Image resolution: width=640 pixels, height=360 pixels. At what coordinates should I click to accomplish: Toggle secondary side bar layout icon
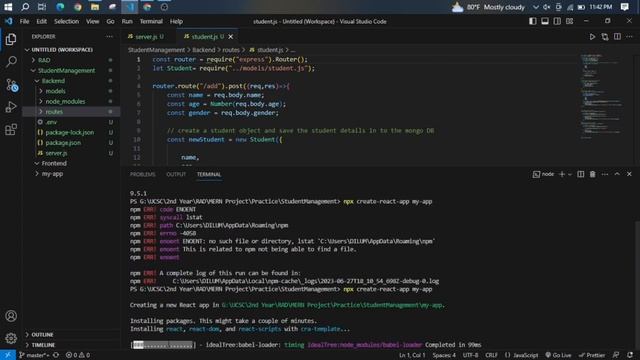point(557,21)
